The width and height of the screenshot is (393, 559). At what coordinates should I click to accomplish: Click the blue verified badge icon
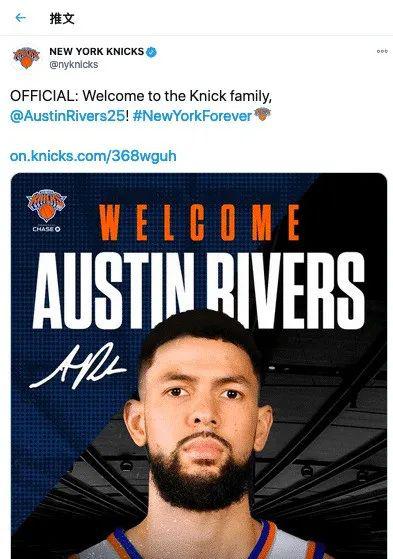tap(152, 52)
